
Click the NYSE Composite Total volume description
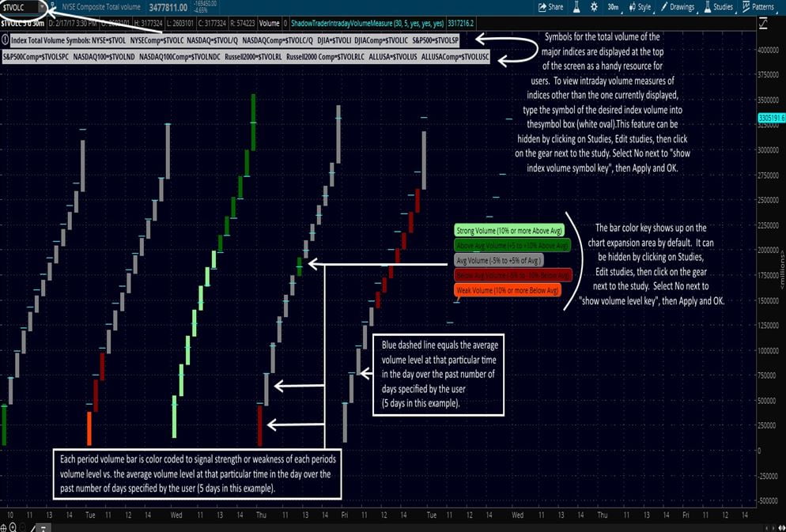point(101,7)
